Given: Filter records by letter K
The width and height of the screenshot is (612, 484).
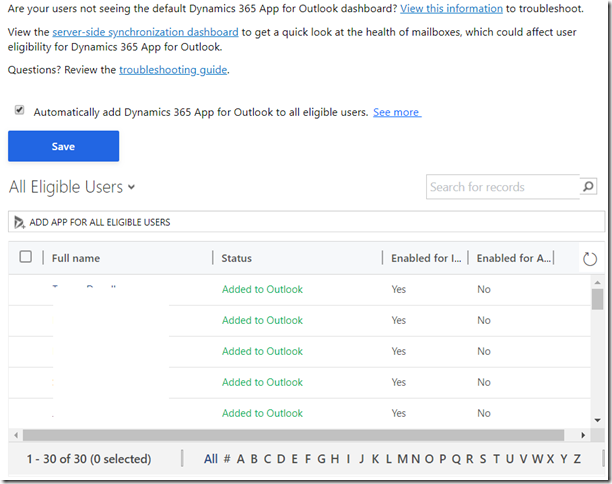Looking at the screenshot, I should tap(375, 459).
